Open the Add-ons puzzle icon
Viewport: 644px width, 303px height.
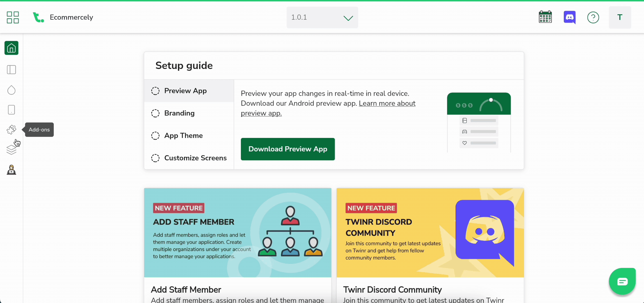pyautogui.click(x=11, y=130)
